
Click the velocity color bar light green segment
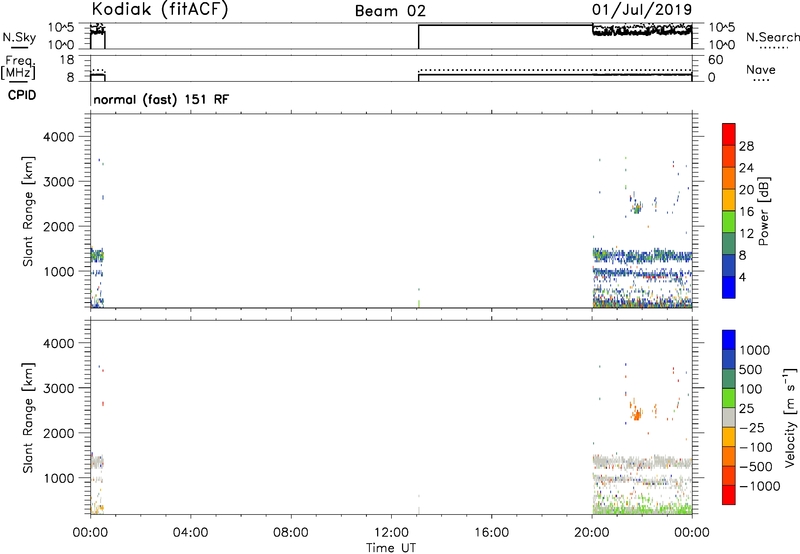tap(729, 398)
